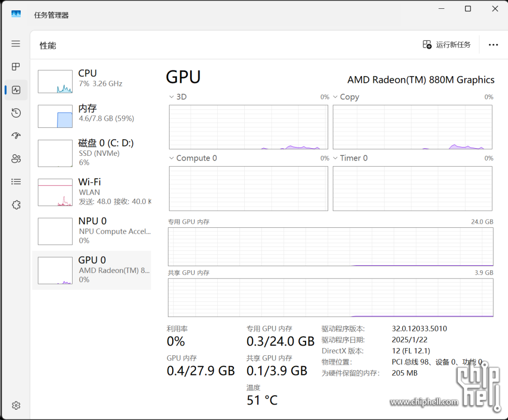Image resolution: width=508 pixels, height=420 pixels.
Task: Open Task Manager settings gear
Action: coord(16,405)
